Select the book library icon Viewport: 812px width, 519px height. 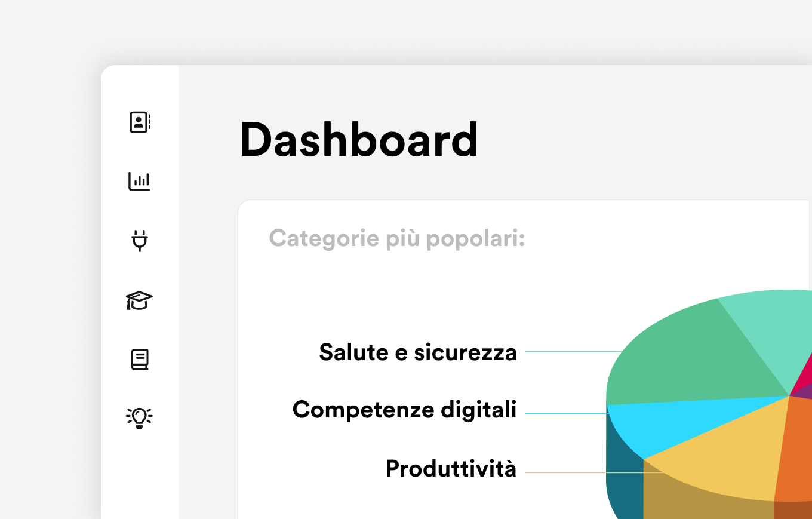[140, 360]
